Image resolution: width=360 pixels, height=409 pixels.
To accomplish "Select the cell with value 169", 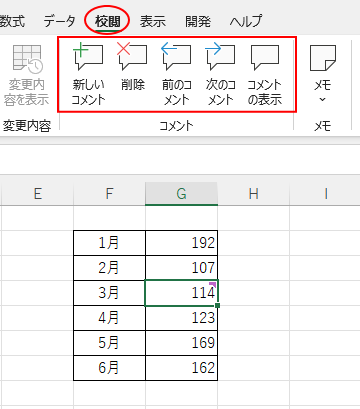I will 182,343.
